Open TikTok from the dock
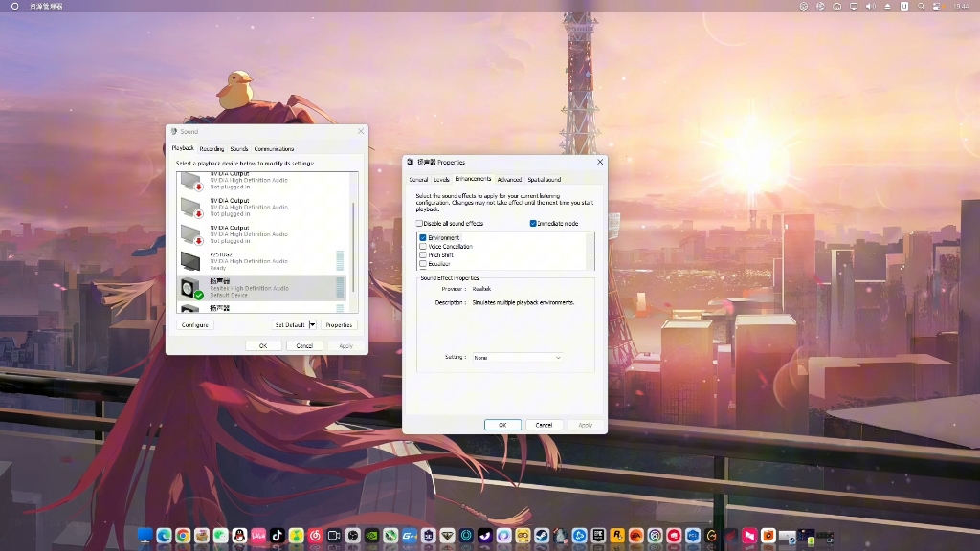 278,536
